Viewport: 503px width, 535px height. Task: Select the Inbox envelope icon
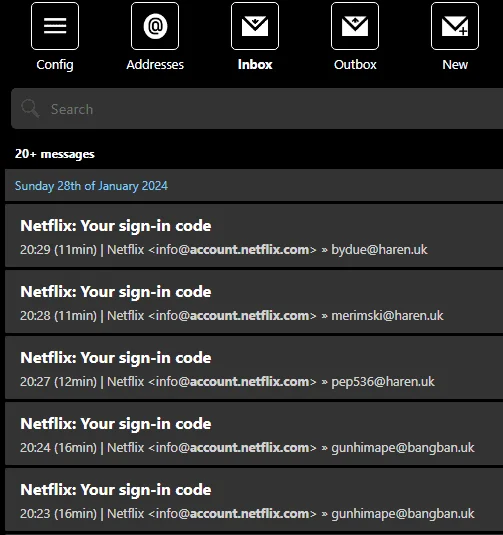[255, 26]
